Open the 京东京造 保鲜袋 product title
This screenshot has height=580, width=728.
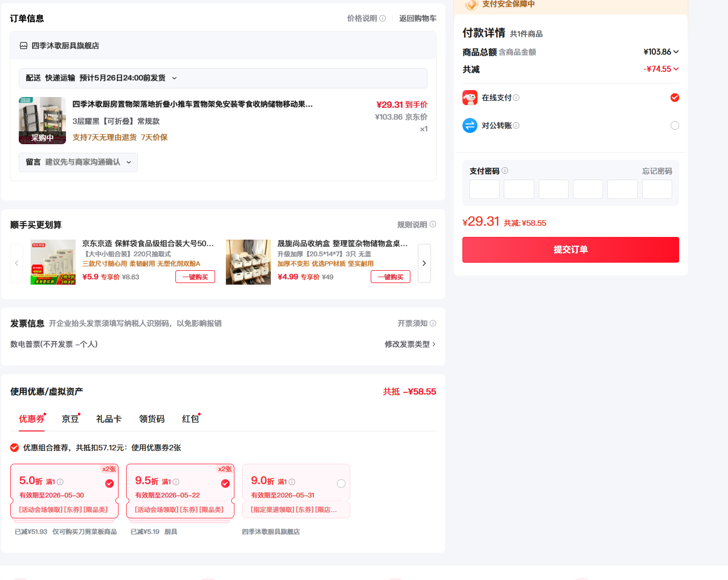(148, 243)
